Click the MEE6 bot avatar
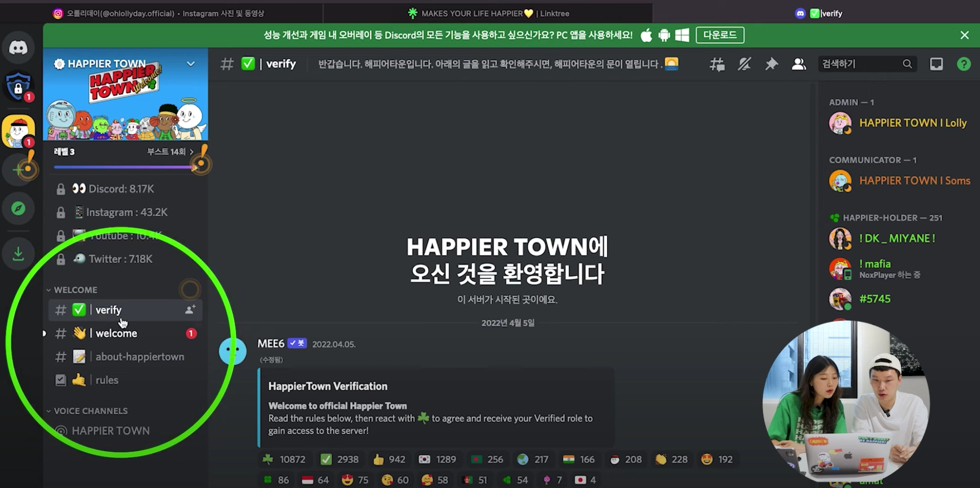Image resolution: width=980 pixels, height=488 pixels. point(232,351)
